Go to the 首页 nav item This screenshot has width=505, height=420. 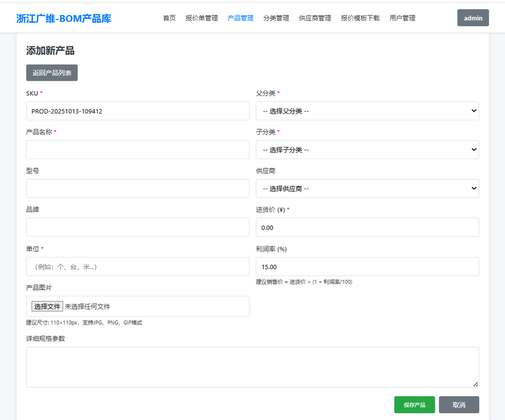(169, 18)
